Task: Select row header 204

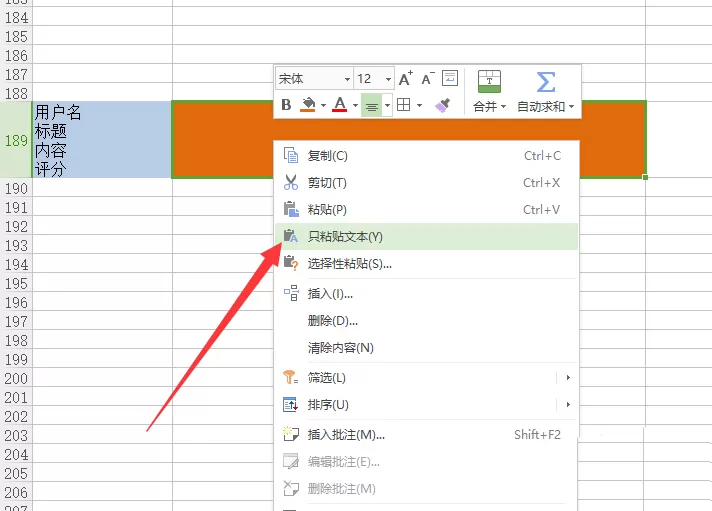Action: point(16,454)
